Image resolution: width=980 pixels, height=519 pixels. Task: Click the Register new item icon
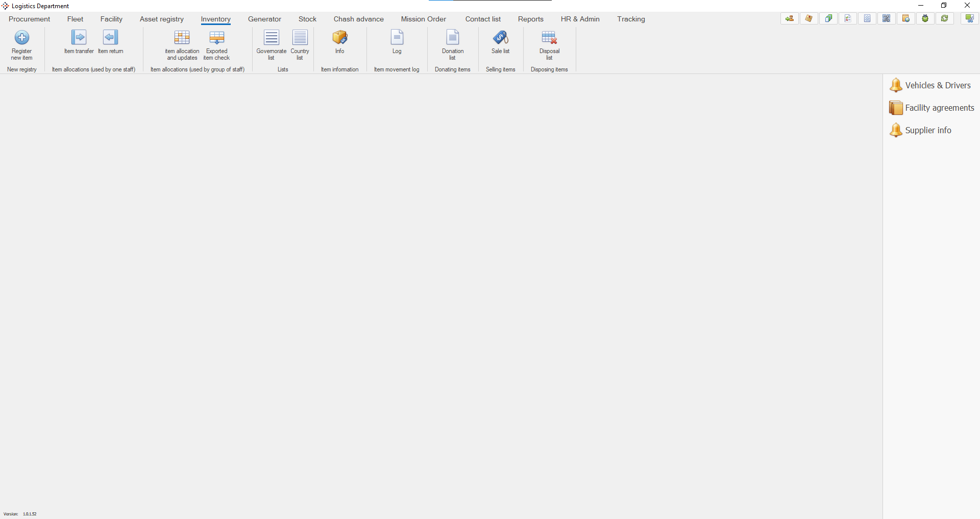[21, 38]
